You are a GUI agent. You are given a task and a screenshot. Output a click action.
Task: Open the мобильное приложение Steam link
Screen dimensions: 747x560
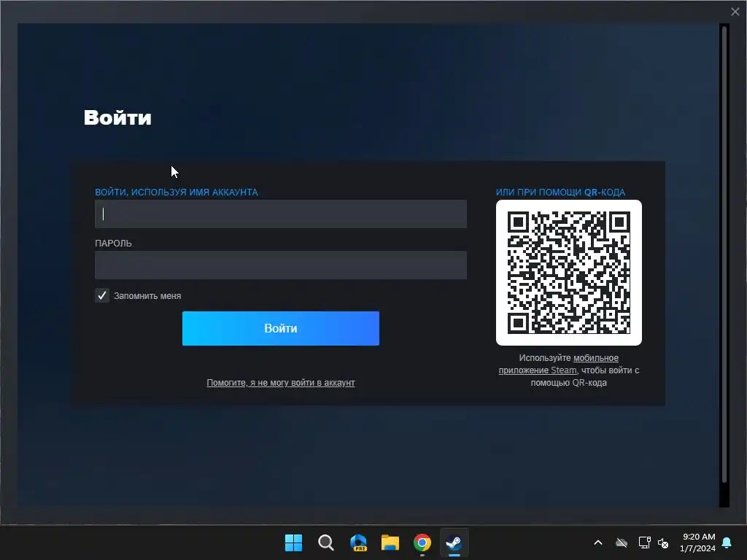coord(558,365)
